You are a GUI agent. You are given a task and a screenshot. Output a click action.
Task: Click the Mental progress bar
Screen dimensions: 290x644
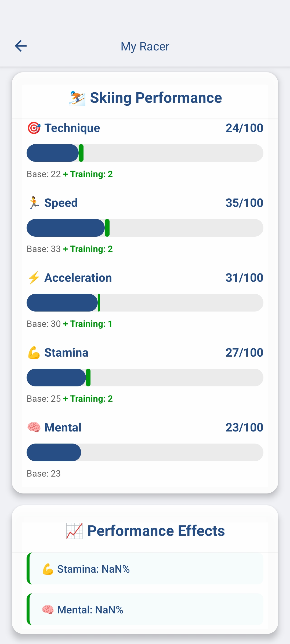click(x=145, y=452)
